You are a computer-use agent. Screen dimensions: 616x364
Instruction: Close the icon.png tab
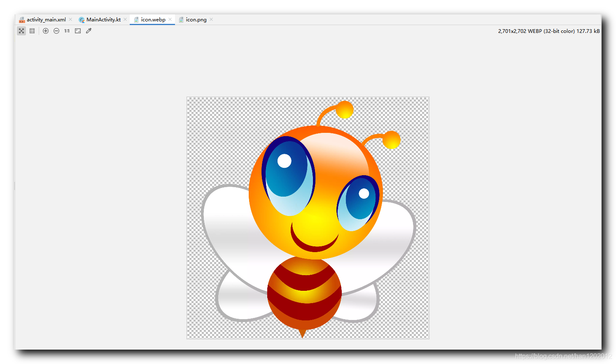click(211, 19)
